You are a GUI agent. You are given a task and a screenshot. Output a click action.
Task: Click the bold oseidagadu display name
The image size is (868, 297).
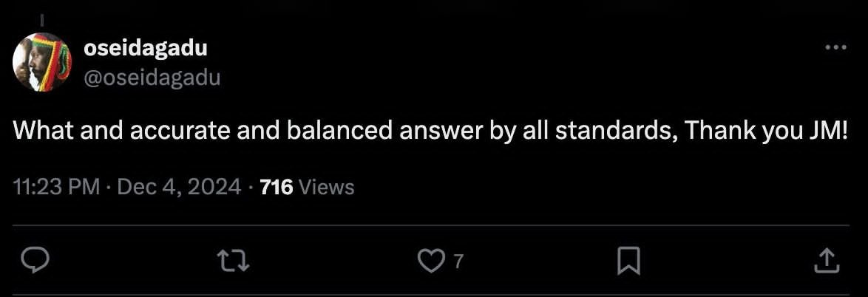(x=146, y=49)
